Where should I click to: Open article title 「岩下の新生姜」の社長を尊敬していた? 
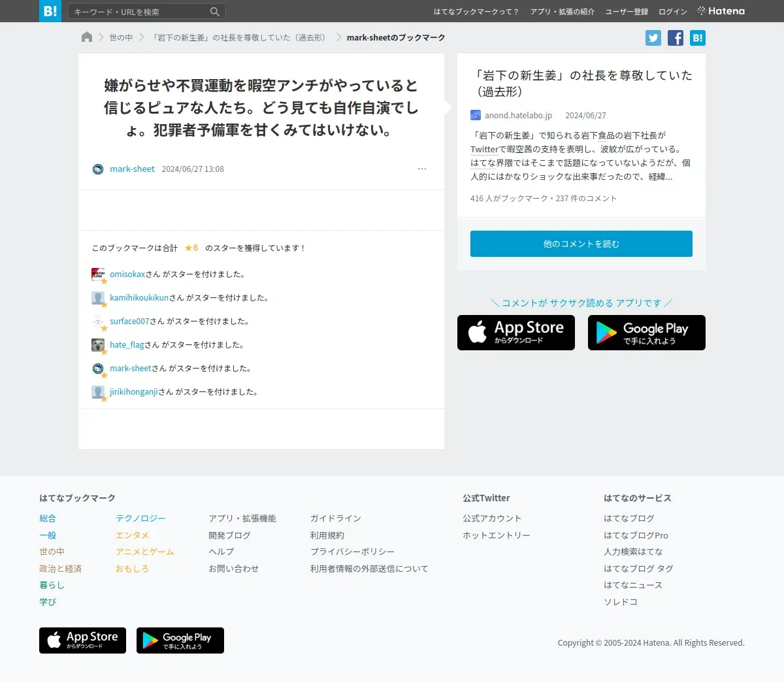(581, 83)
